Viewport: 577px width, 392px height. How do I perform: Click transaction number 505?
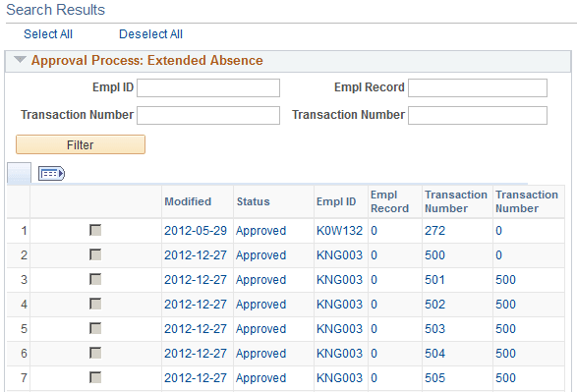point(434,378)
